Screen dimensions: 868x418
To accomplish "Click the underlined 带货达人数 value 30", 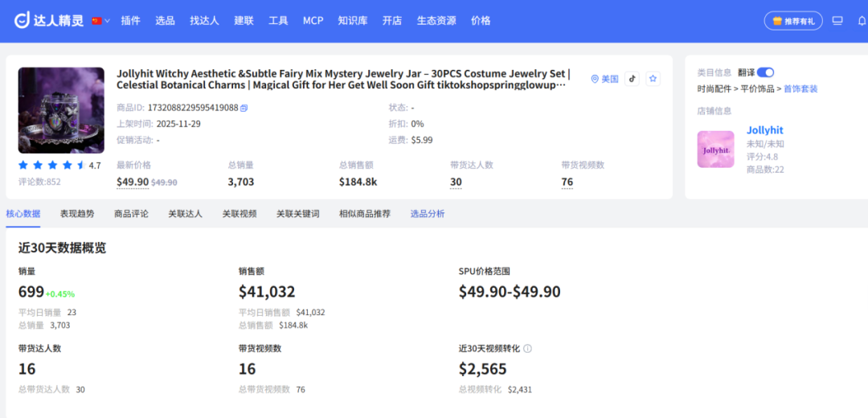I will click(456, 182).
